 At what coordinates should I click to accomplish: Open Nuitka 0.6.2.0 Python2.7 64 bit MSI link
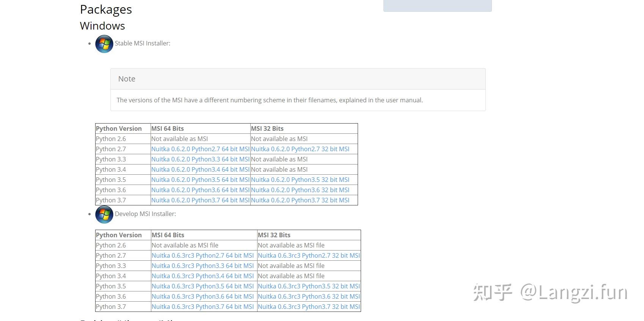point(200,149)
